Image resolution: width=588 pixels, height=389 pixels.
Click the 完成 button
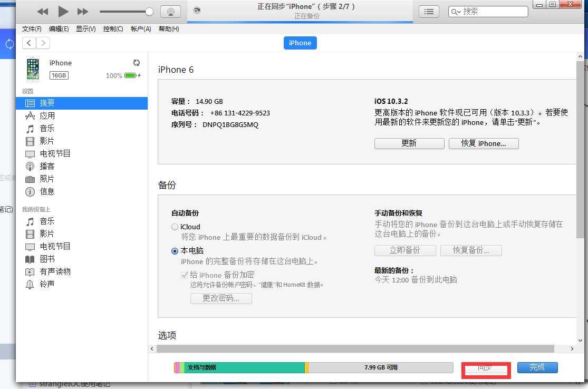537,367
